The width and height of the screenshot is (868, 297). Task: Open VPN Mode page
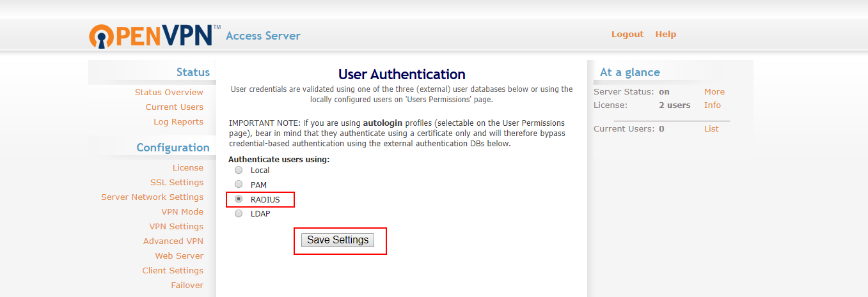pos(182,212)
